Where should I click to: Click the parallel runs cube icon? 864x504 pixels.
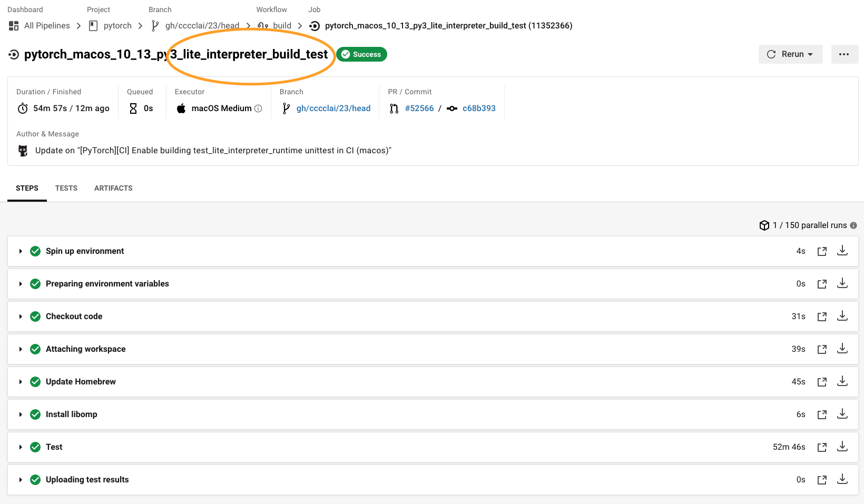click(x=764, y=225)
